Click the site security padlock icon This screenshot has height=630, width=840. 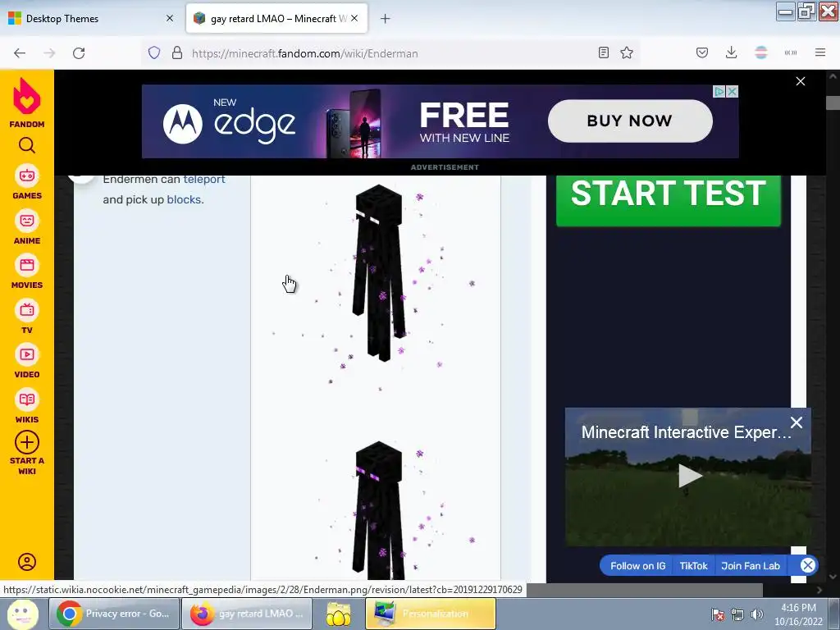(177, 53)
